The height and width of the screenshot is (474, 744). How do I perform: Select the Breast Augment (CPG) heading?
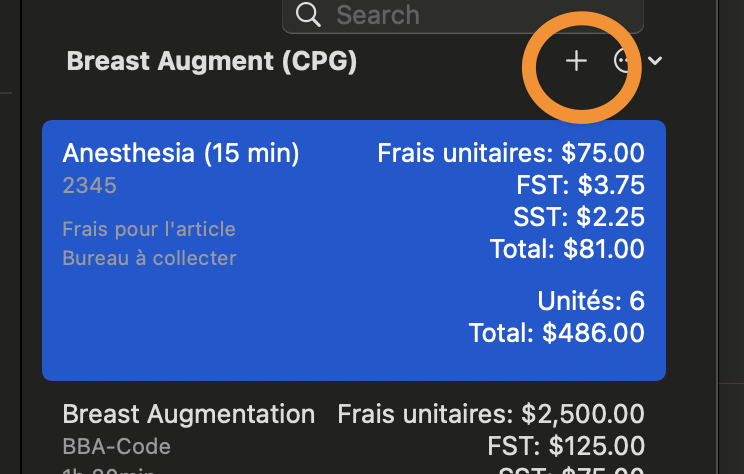click(x=212, y=61)
